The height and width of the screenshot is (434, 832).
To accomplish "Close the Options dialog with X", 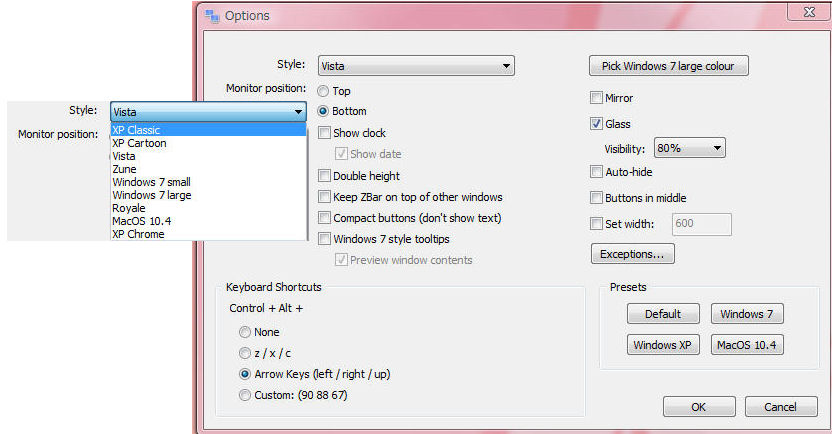I will (809, 12).
